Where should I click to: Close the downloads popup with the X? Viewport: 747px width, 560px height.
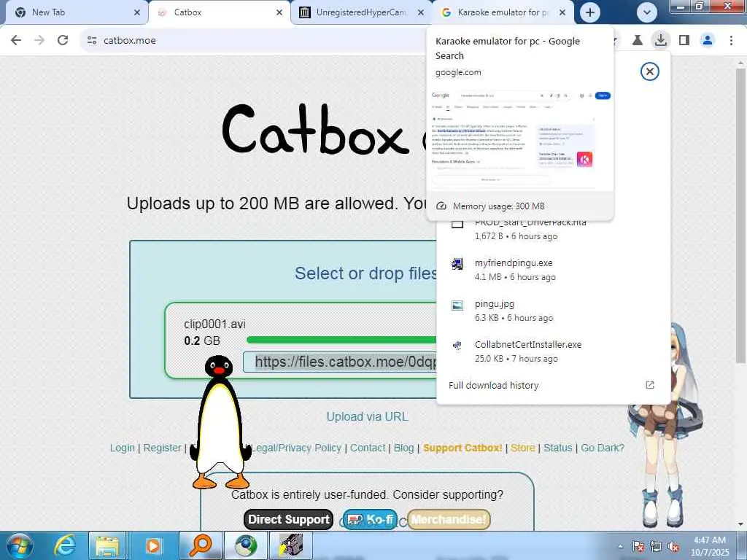click(x=650, y=71)
